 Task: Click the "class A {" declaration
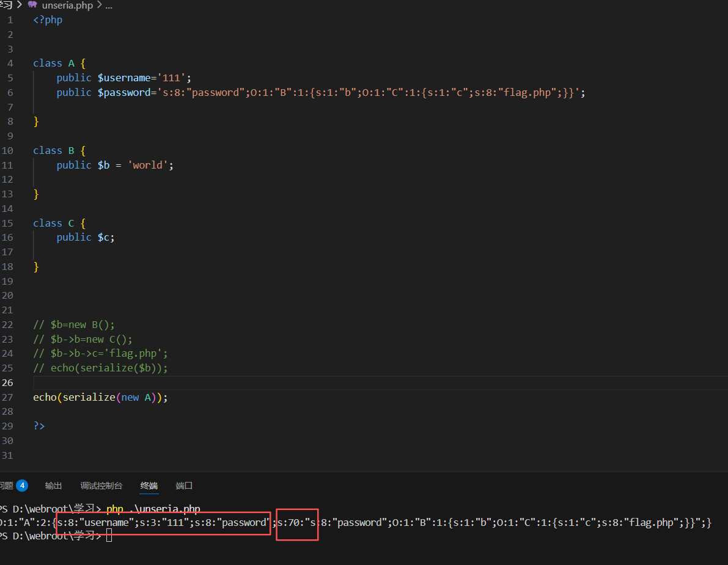[59, 64]
